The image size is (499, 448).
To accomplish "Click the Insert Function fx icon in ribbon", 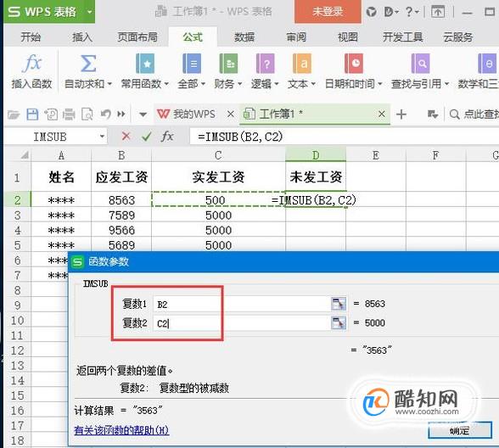I will click(32, 64).
